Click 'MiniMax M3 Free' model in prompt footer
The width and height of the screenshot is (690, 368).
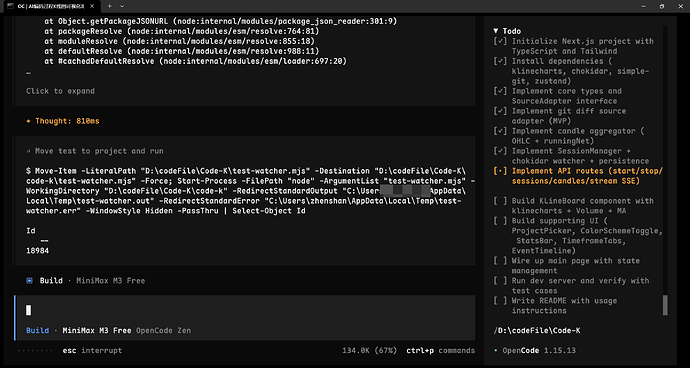(x=97, y=330)
